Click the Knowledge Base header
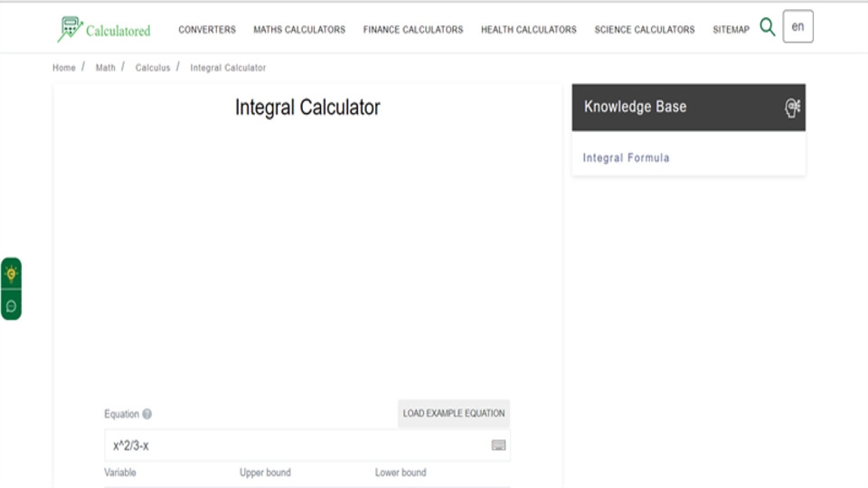 click(x=689, y=108)
